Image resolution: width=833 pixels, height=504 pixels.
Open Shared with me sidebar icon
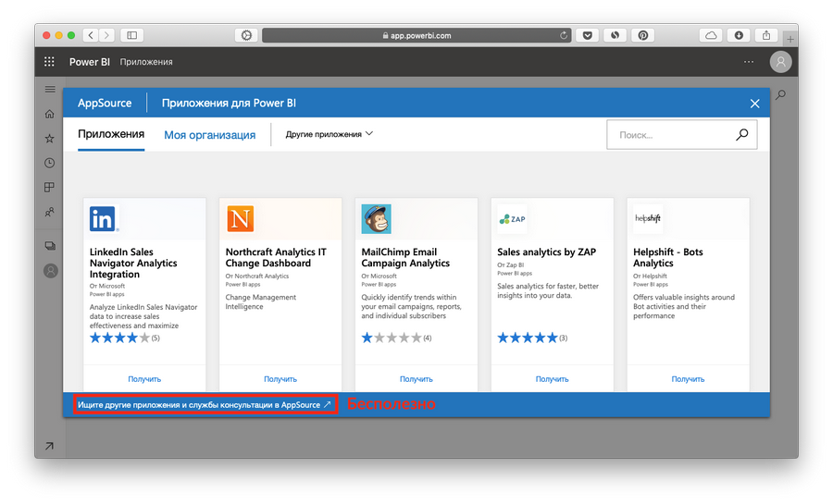pos(50,212)
